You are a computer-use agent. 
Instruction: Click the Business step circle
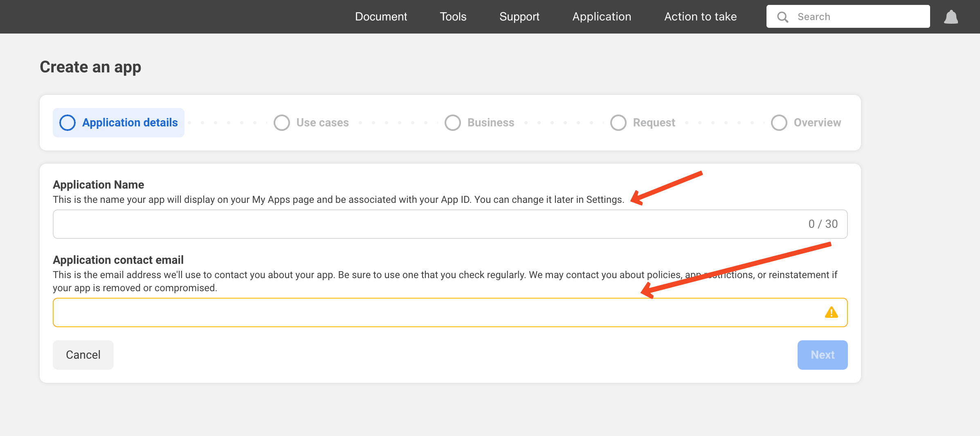tap(453, 123)
